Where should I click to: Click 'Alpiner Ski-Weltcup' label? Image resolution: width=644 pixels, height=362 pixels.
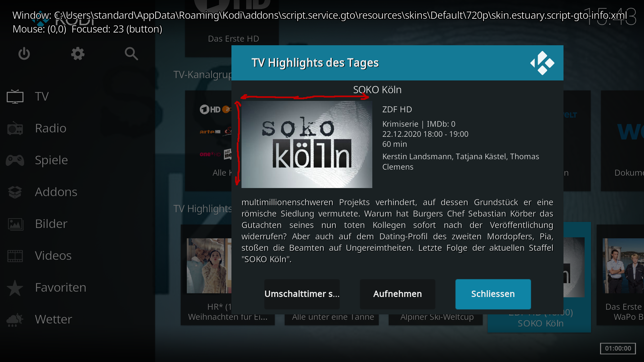pyautogui.click(x=437, y=317)
